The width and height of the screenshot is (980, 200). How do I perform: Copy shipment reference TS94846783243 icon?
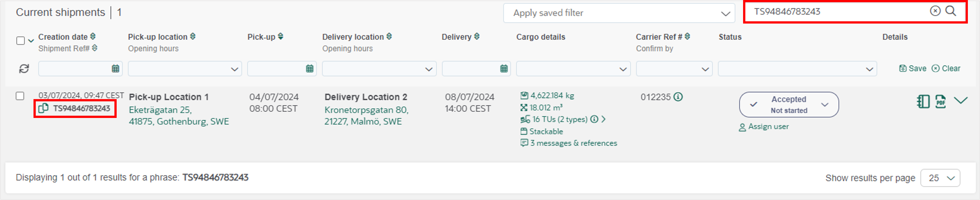[x=43, y=108]
